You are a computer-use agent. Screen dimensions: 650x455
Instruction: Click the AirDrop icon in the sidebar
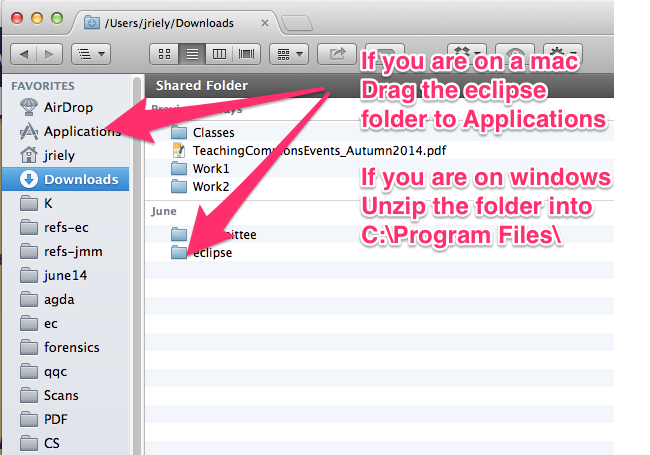coord(28,107)
